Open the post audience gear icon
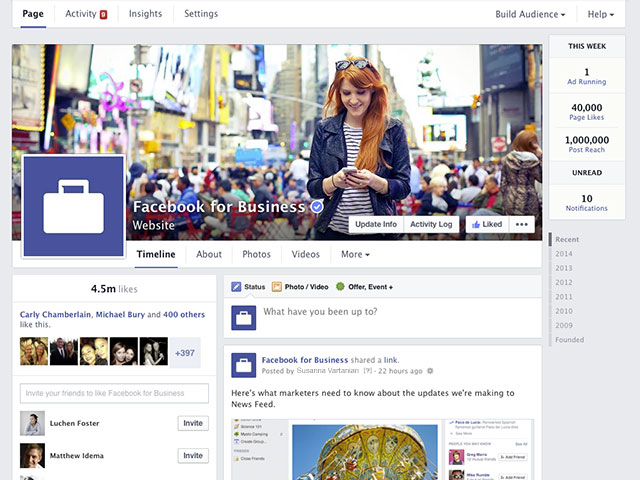This screenshot has width=640, height=480. tap(430, 371)
